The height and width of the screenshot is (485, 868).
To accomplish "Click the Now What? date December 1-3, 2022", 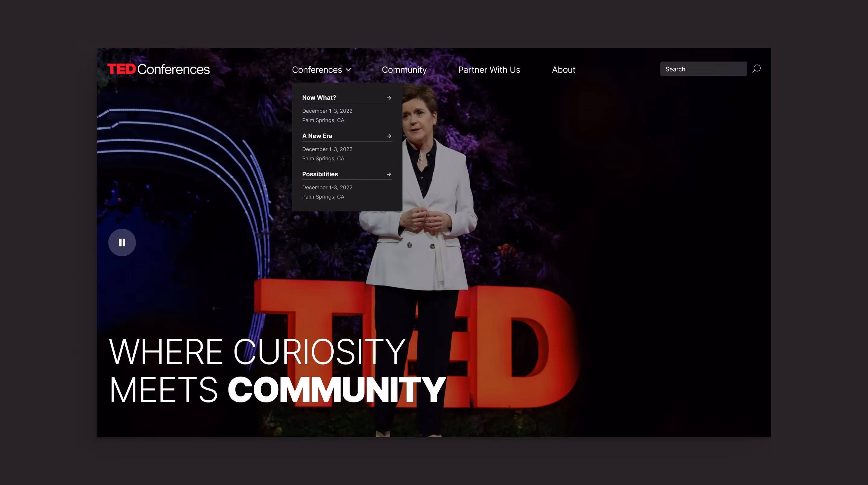I will click(x=327, y=111).
